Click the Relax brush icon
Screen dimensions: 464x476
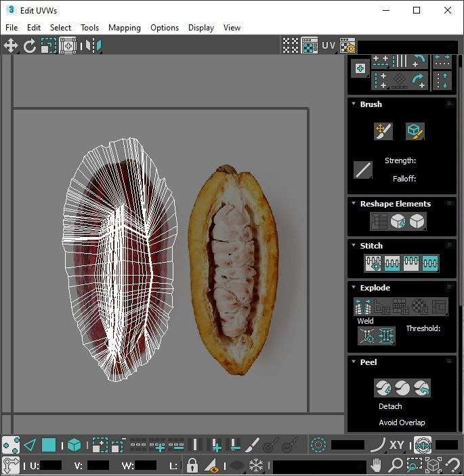415,131
